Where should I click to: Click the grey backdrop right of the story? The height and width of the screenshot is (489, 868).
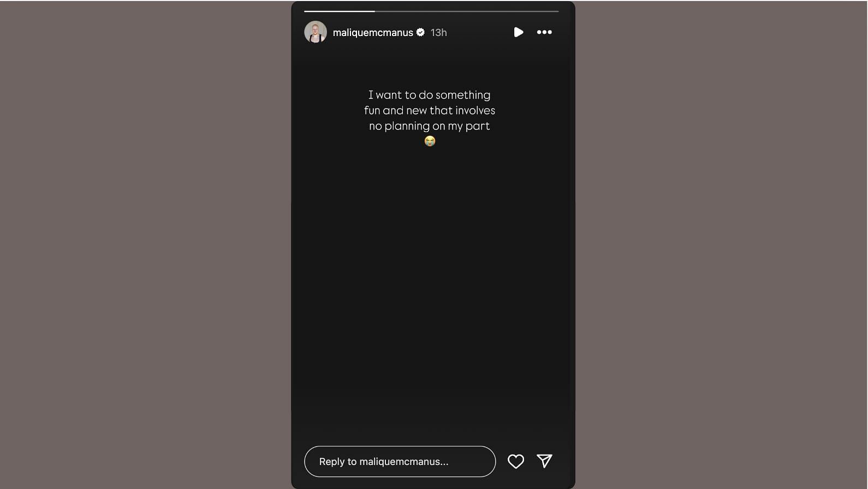[721, 244]
